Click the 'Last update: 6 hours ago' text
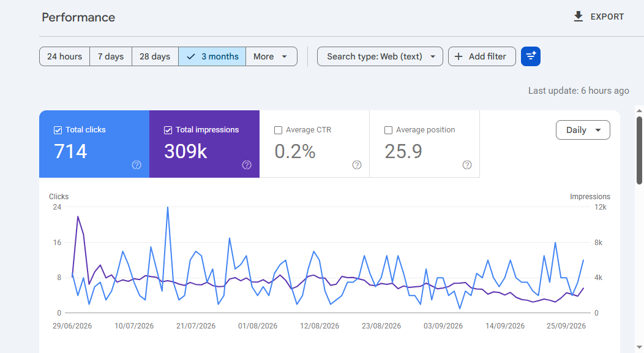This screenshot has height=353, width=644. coord(578,91)
